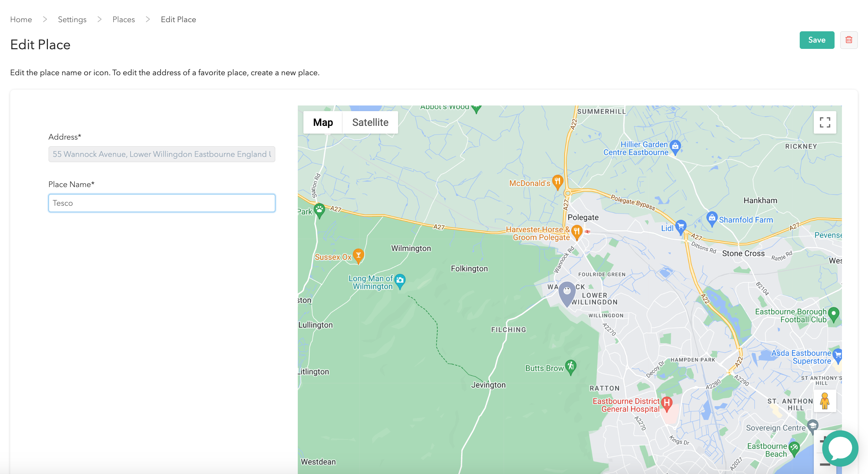Click the Butts Brow hiking pin
The height and width of the screenshot is (474, 868).
click(571, 367)
